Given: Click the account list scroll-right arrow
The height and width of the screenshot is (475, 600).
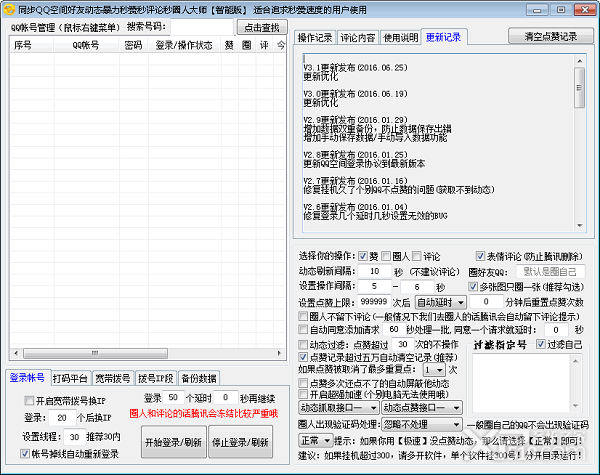Looking at the screenshot, I should point(279,353).
